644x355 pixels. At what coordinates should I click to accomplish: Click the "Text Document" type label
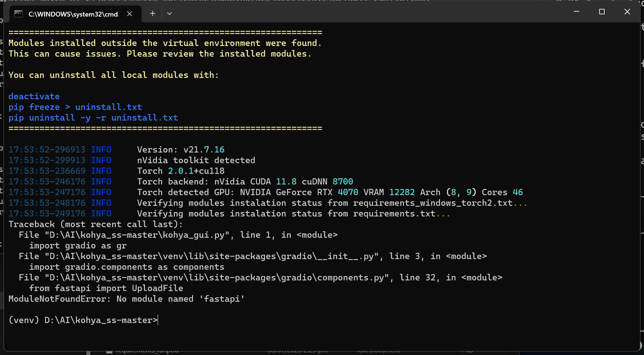(x=379, y=350)
